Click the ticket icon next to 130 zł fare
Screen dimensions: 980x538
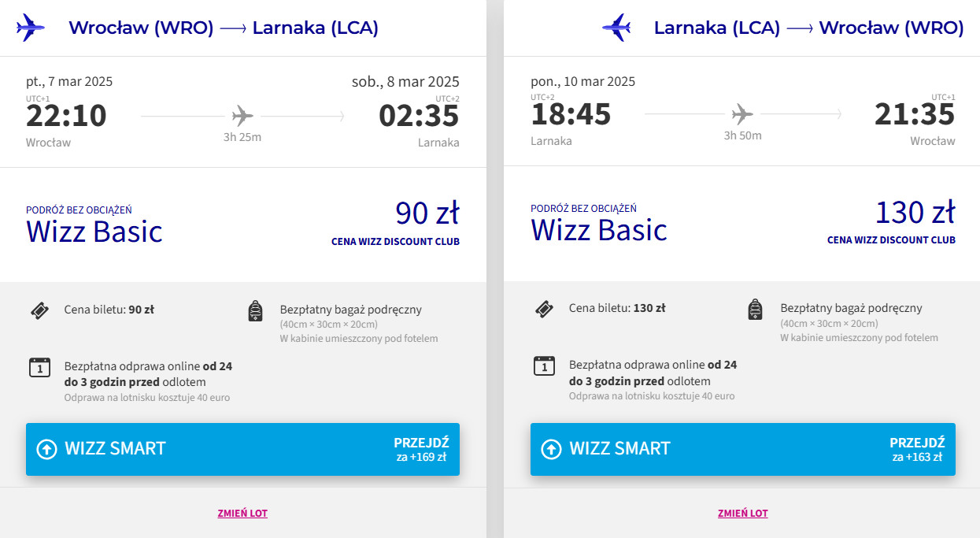pyautogui.click(x=544, y=310)
